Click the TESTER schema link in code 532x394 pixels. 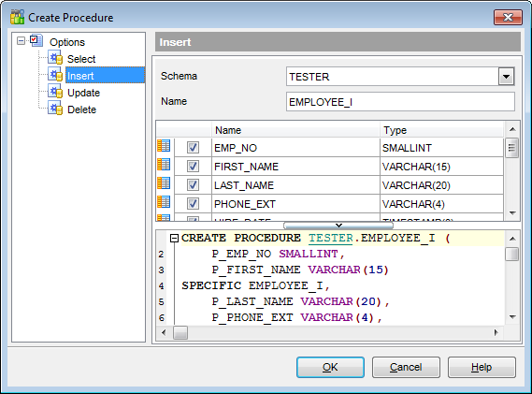(331, 238)
